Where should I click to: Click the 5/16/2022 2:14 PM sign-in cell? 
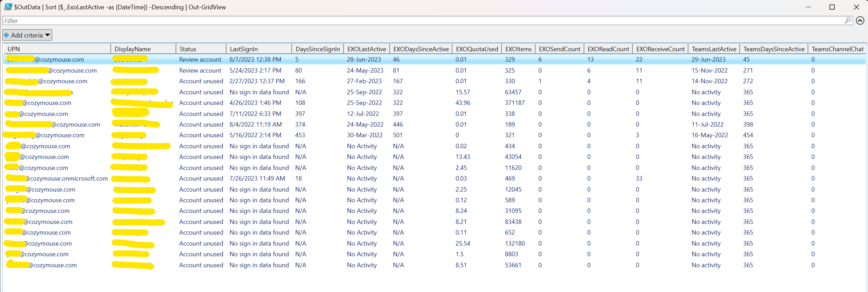coord(255,135)
